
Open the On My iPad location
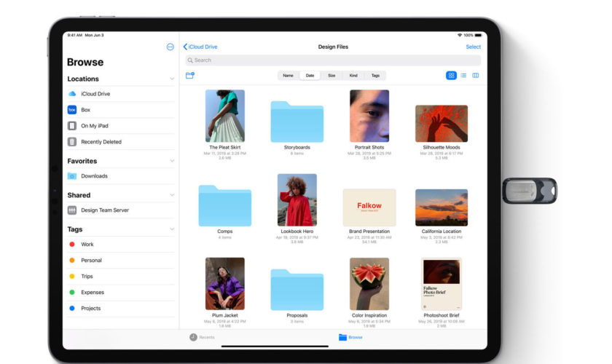tap(121, 126)
